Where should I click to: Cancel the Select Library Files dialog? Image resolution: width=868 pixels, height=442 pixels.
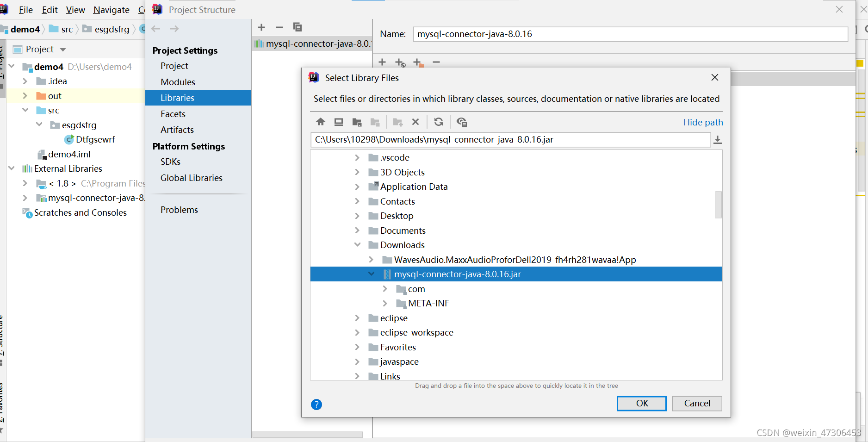(697, 404)
